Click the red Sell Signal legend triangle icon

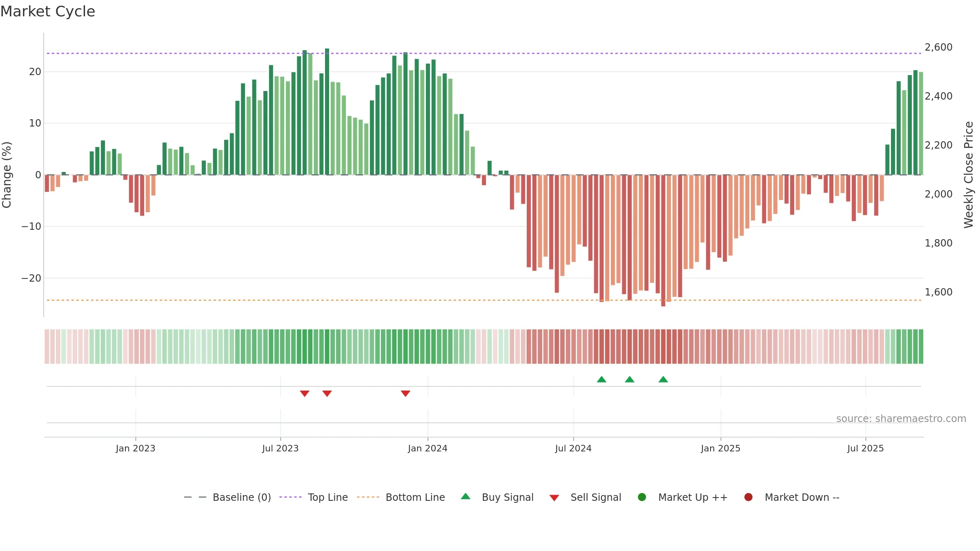click(554, 498)
